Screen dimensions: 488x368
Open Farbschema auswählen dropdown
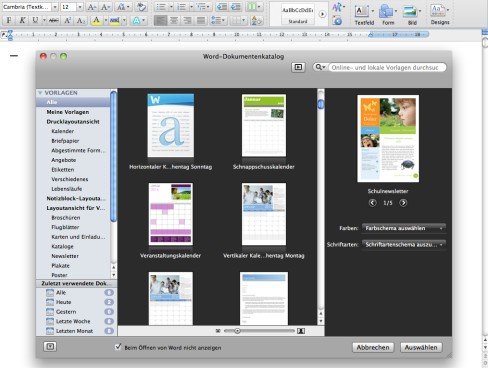tap(404, 228)
